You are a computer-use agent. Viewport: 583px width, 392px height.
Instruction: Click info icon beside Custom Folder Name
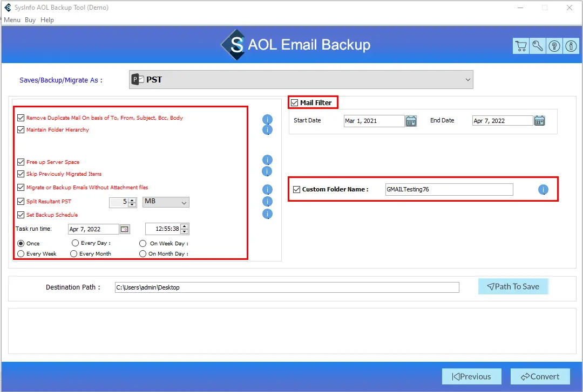tap(543, 189)
